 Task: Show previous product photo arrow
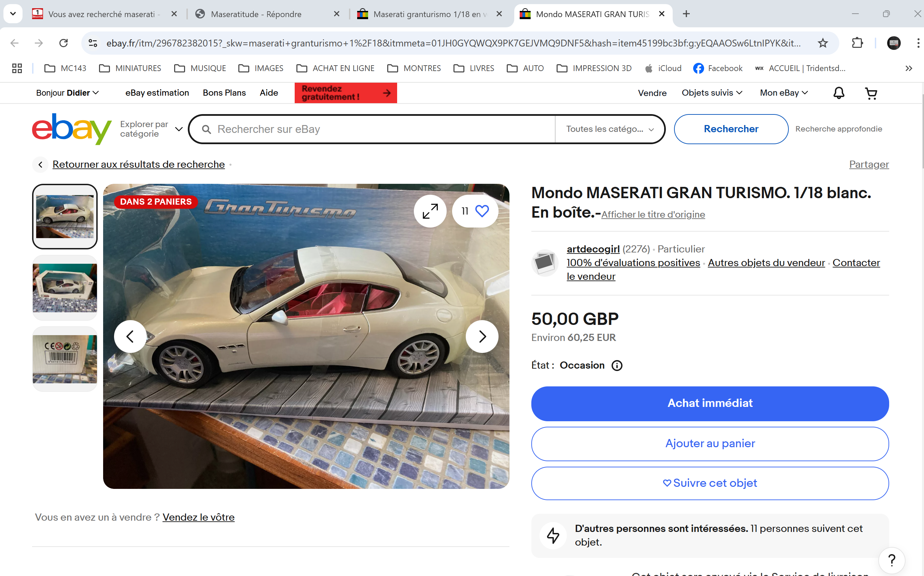coord(130,337)
